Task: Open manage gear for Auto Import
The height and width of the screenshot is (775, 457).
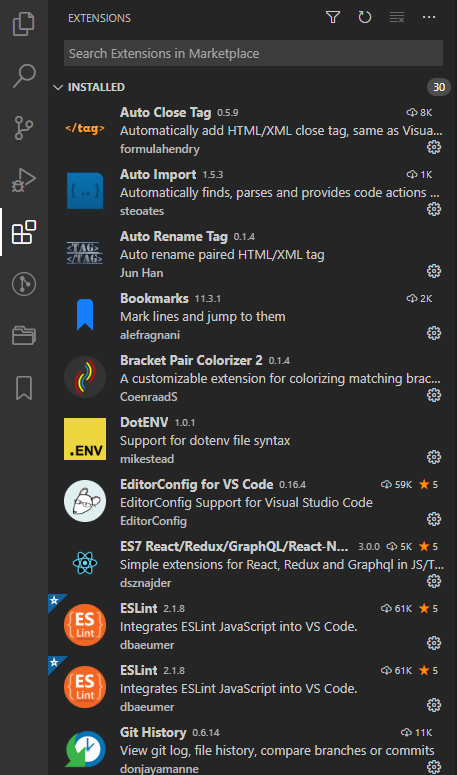Action: point(434,209)
